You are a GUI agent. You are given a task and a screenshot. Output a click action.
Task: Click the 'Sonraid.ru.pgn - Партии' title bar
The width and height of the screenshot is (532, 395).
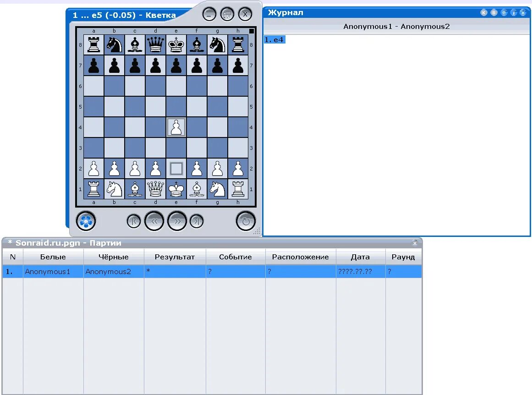click(65, 243)
